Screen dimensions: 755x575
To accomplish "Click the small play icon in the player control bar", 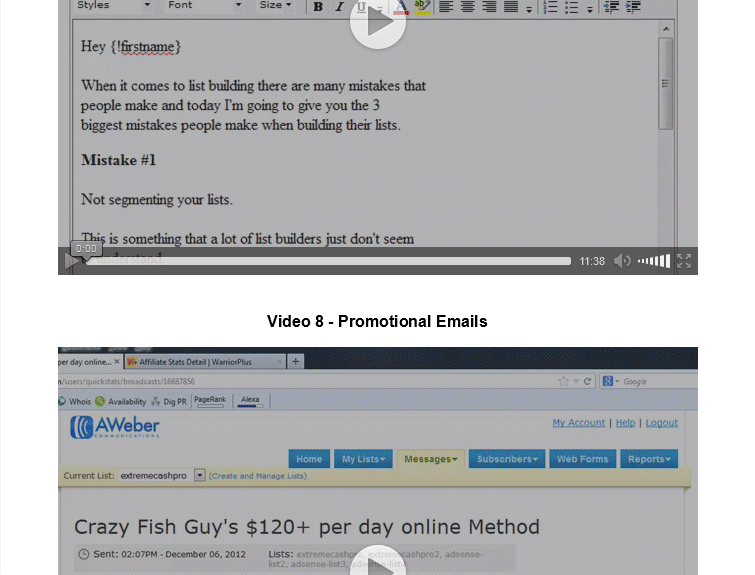I will pos(71,261).
